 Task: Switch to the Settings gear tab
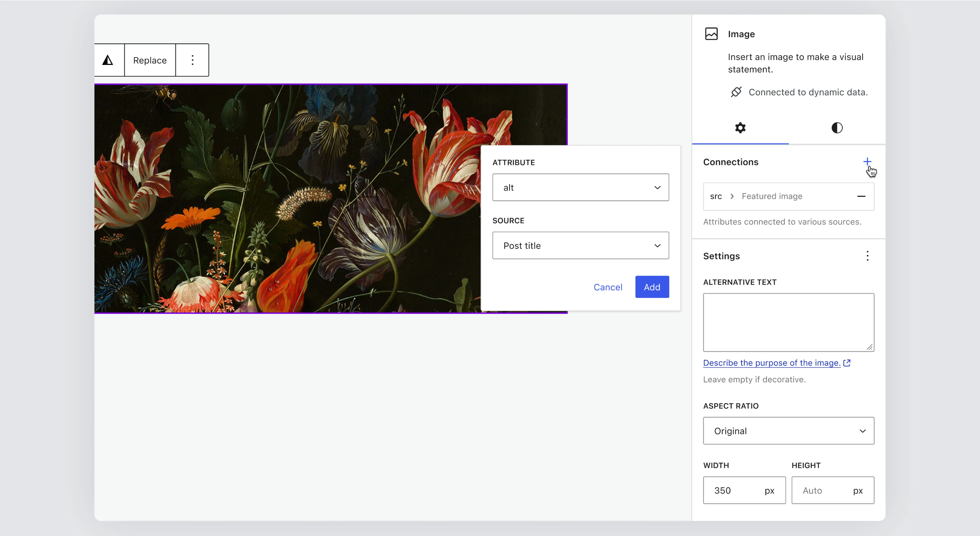740,128
